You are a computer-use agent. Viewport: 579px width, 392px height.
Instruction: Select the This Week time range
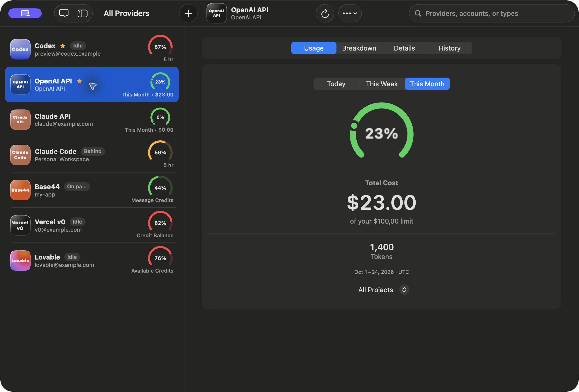(382, 84)
